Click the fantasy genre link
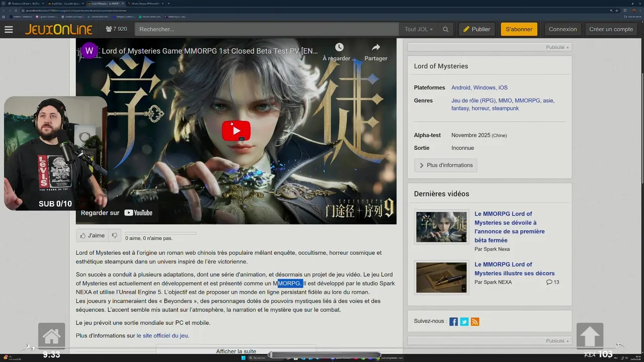Viewport: 644px width, 362px height. click(460, 108)
